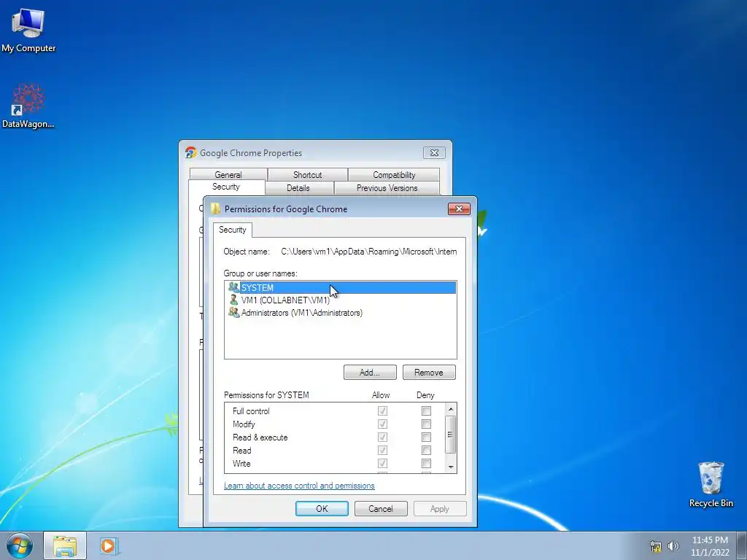Switch to Shortcut tab in Properties window
747x560 pixels.
[x=307, y=175]
